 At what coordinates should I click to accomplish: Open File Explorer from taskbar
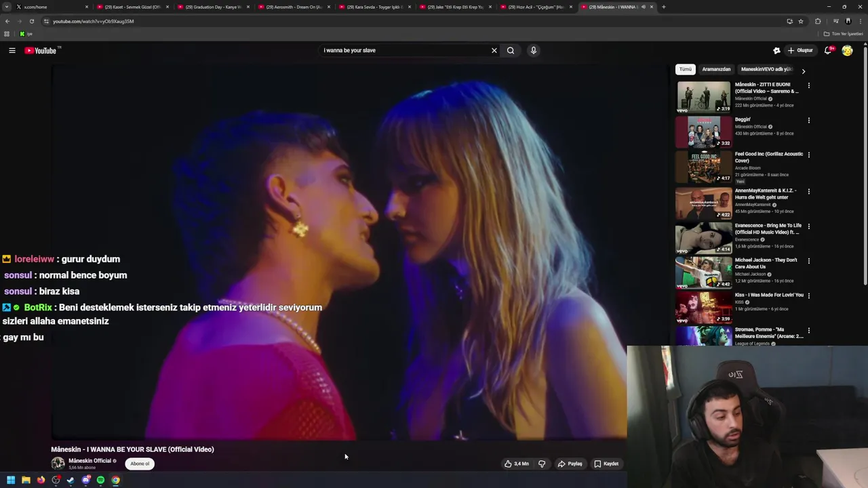tap(26, 480)
